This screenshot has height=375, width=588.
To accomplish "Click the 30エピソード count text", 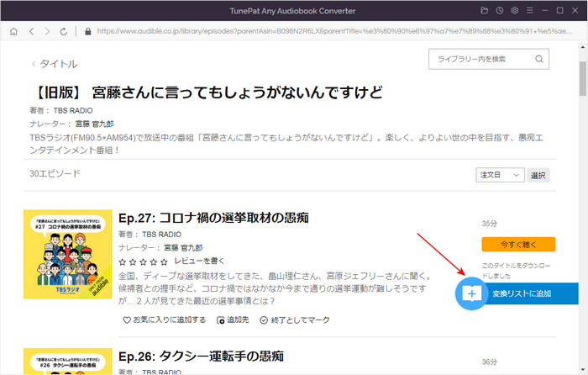I will pos(55,173).
